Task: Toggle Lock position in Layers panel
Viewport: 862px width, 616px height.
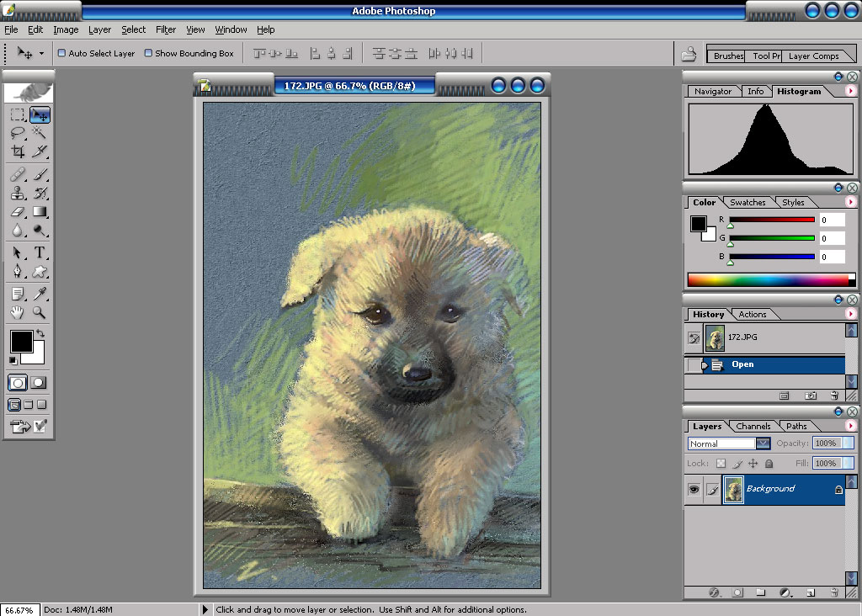Action: pyautogui.click(x=753, y=463)
